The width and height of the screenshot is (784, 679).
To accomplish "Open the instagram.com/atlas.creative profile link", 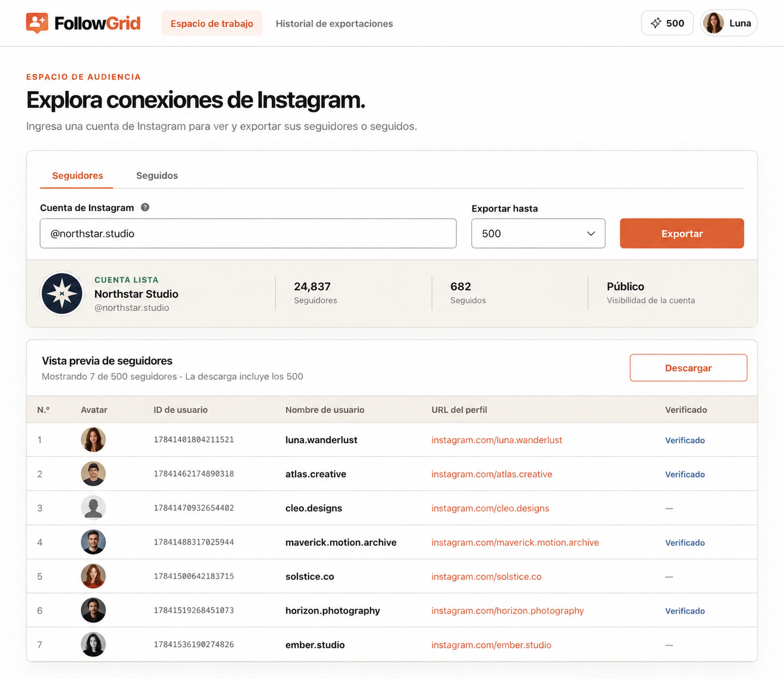I will click(492, 474).
